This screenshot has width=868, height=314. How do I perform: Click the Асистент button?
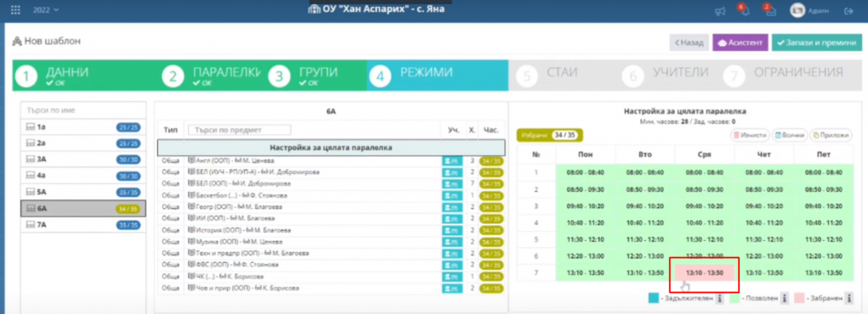[740, 42]
